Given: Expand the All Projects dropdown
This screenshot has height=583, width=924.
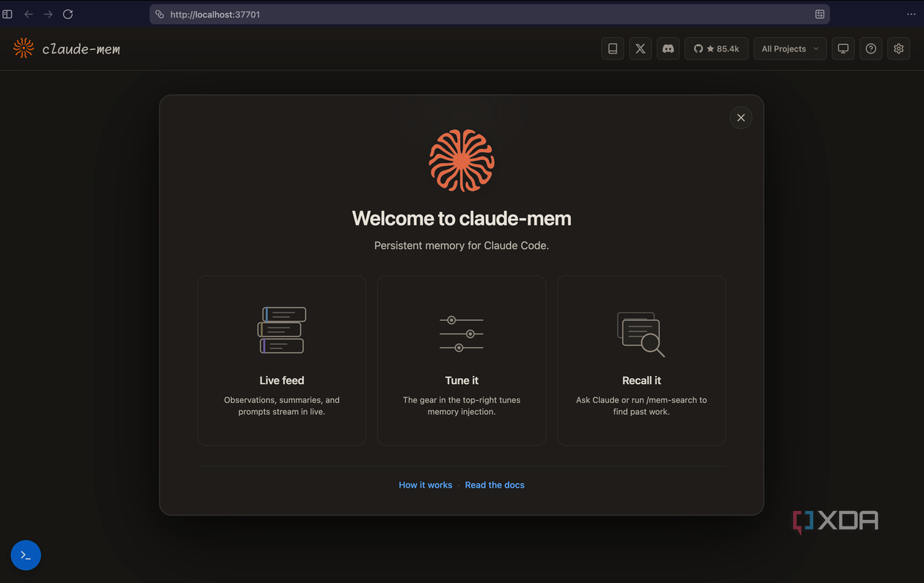Looking at the screenshot, I should click(790, 48).
